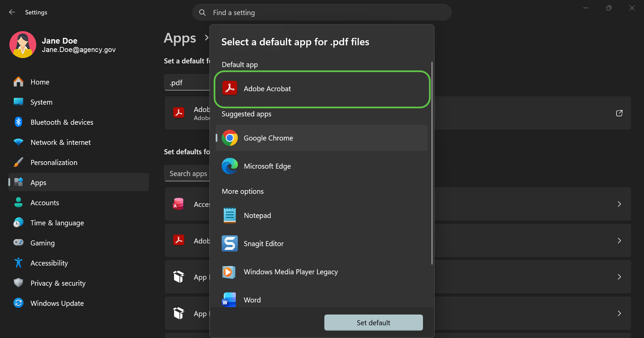
Task: Go to System settings
Action: (x=79, y=102)
